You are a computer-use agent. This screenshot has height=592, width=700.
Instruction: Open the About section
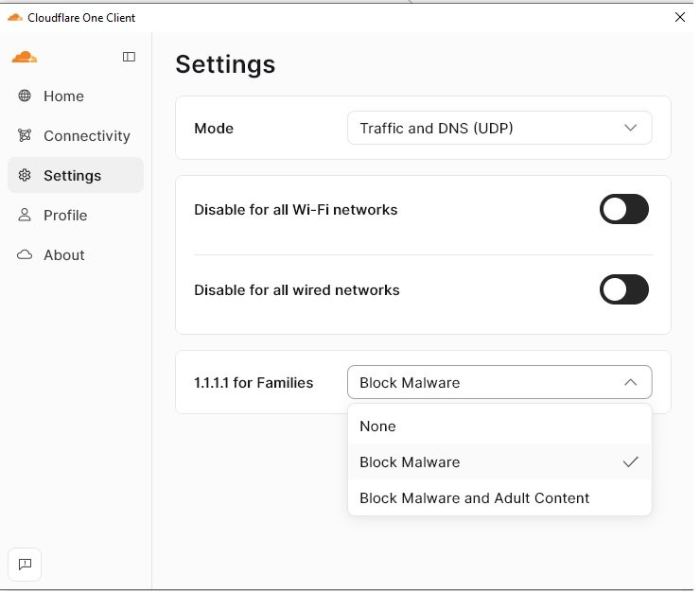pyautogui.click(x=76, y=255)
